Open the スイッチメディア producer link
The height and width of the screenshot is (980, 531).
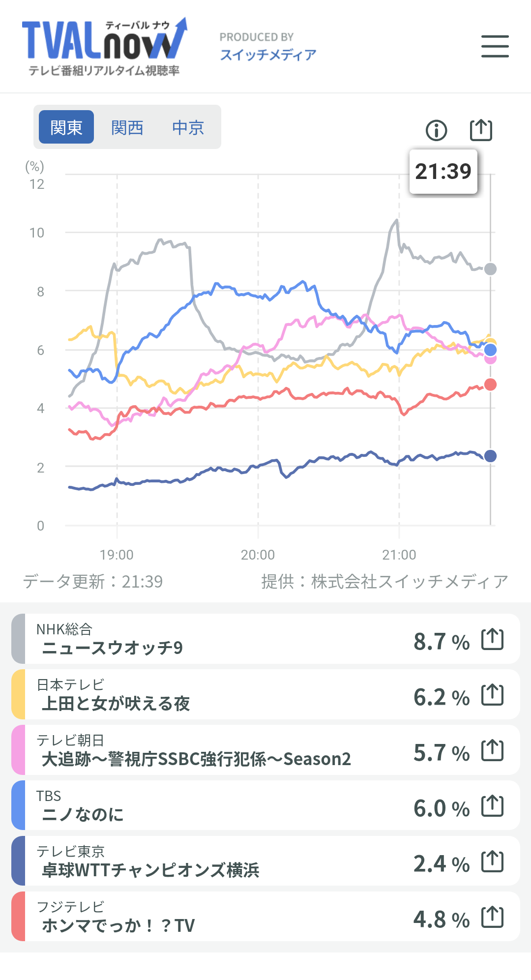(268, 55)
